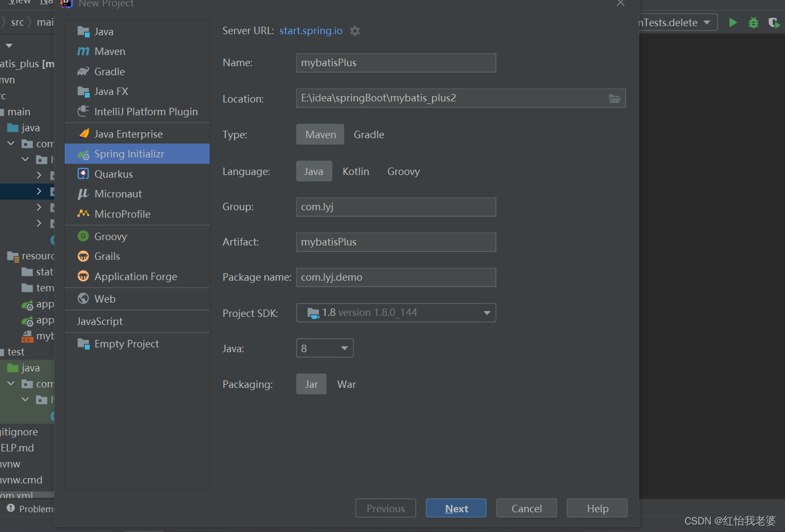Open the Project SDK dropdown
Image resolution: width=785 pixels, height=532 pixels.
(396, 313)
